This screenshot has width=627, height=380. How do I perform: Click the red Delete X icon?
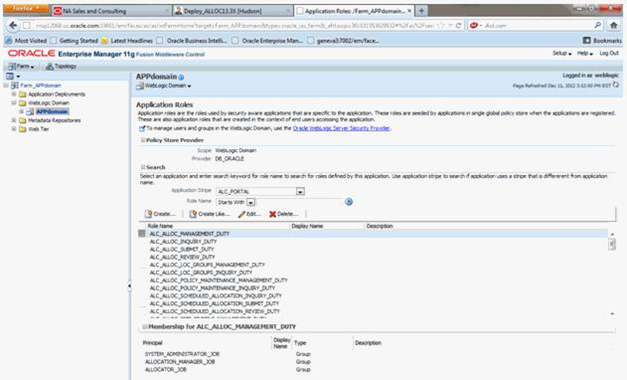click(272, 214)
